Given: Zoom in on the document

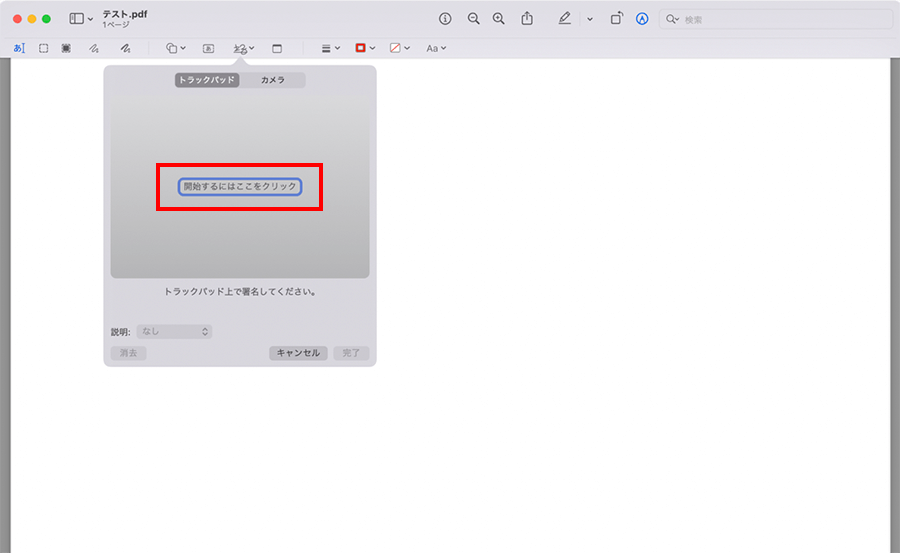Looking at the screenshot, I should (x=499, y=19).
